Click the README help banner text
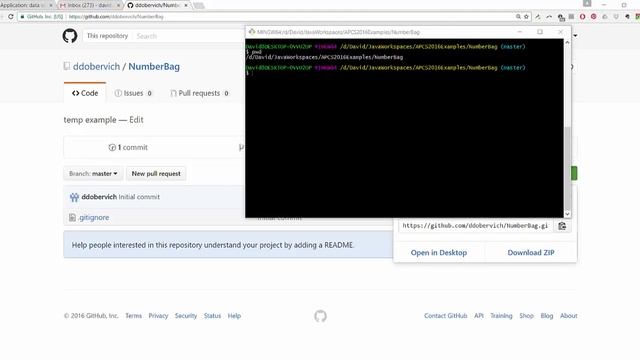Screen dimensions: 640x360 pos(213,245)
